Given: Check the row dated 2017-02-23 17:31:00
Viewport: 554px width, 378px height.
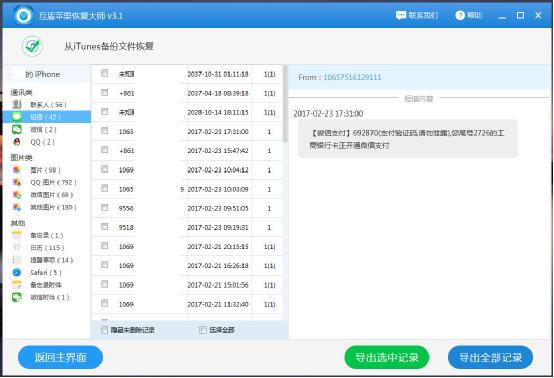Looking at the screenshot, I should pyautogui.click(x=104, y=130).
